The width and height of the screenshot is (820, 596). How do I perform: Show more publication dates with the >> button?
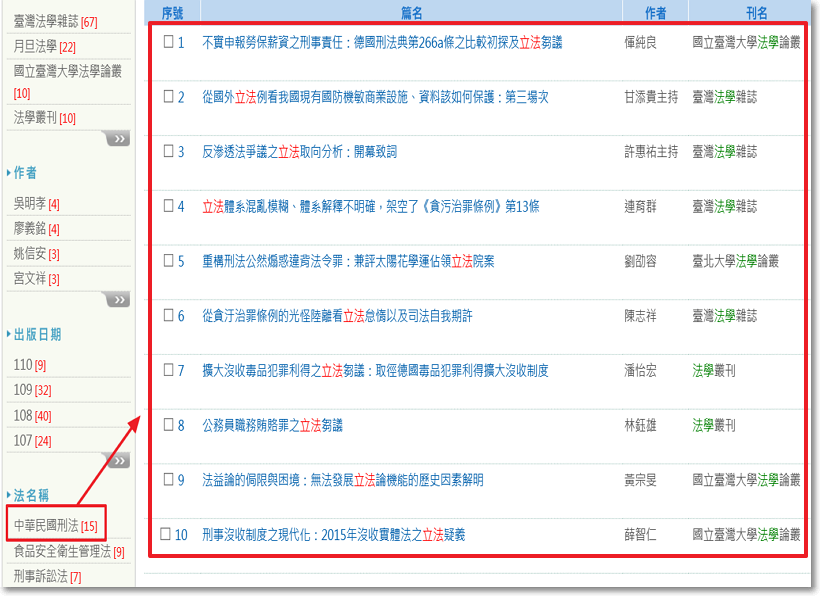click(118, 461)
